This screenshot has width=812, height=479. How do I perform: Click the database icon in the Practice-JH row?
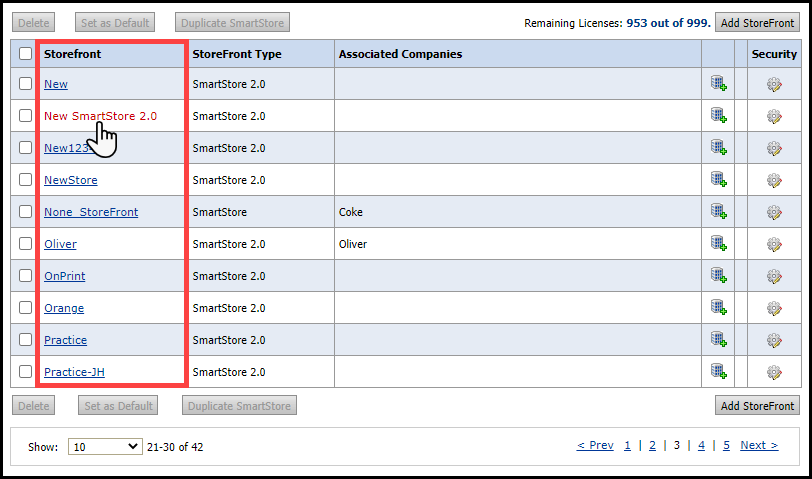(x=718, y=372)
